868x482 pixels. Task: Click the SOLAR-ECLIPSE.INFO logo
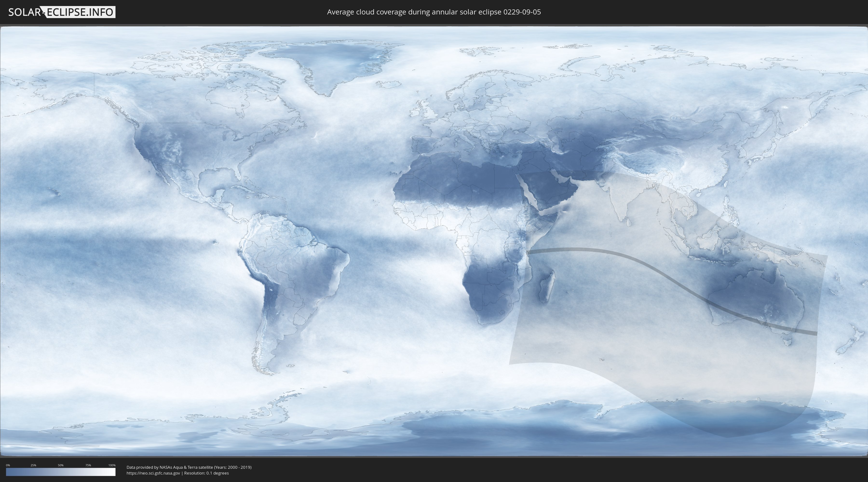pos(61,12)
